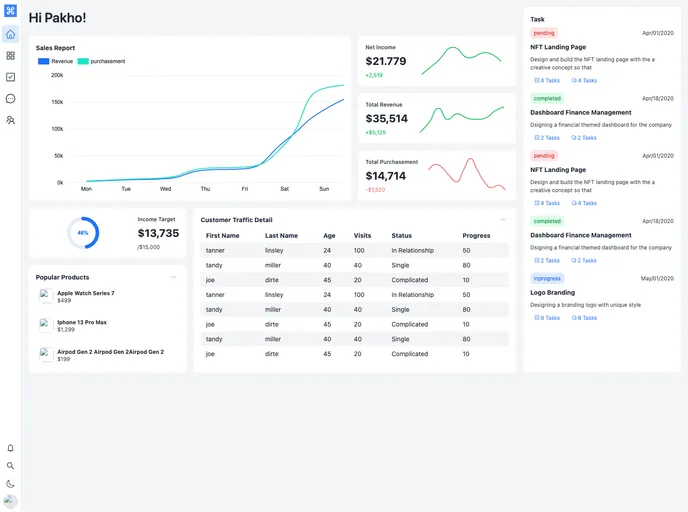
Task: Toggle dark mode with the moon icon
Action: 10,484
